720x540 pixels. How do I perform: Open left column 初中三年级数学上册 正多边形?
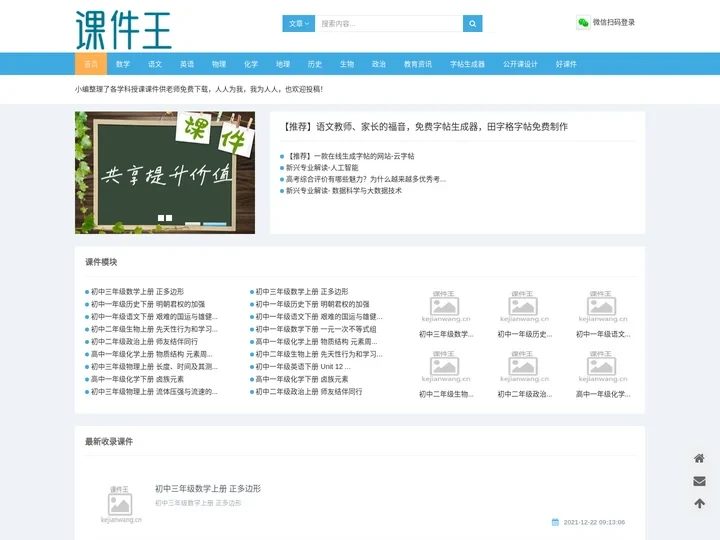click(137, 292)
